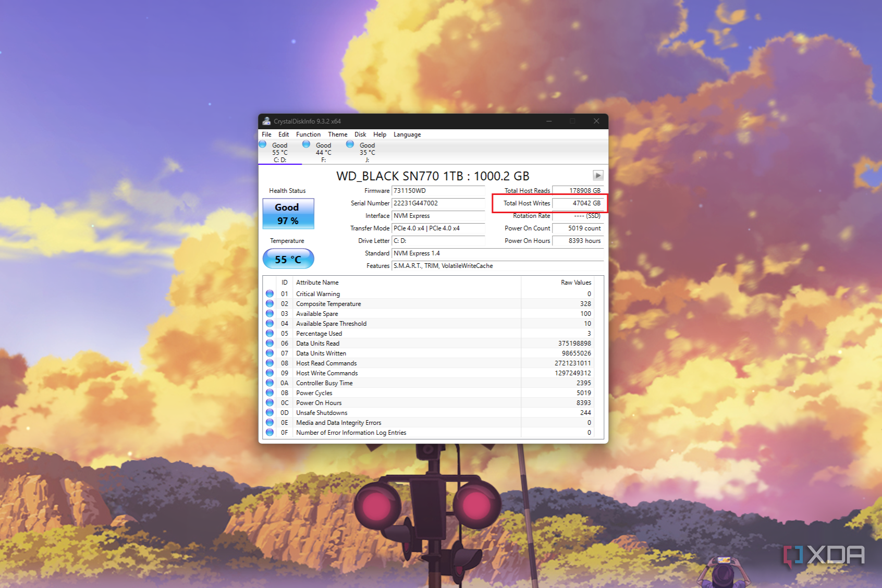Screen dimensions: 882x588
Task: Click status orb for Available Spare Threshold row
Action: click(x=269, y=323)
